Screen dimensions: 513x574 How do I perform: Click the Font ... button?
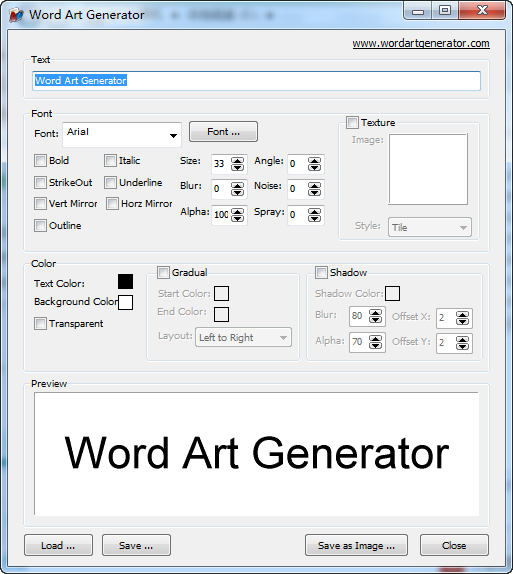click(x=223, y=131)
